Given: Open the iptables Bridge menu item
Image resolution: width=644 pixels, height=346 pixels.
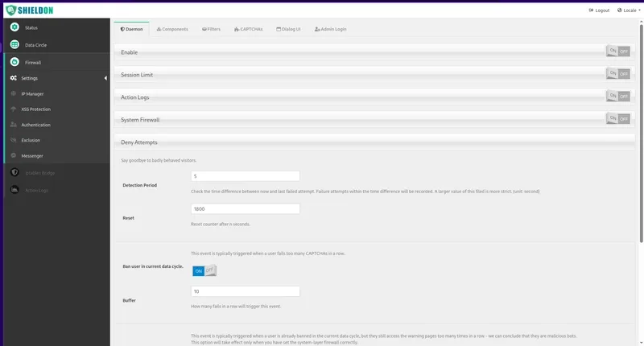Looking at the screenshot, I should (x=40, y=173).
